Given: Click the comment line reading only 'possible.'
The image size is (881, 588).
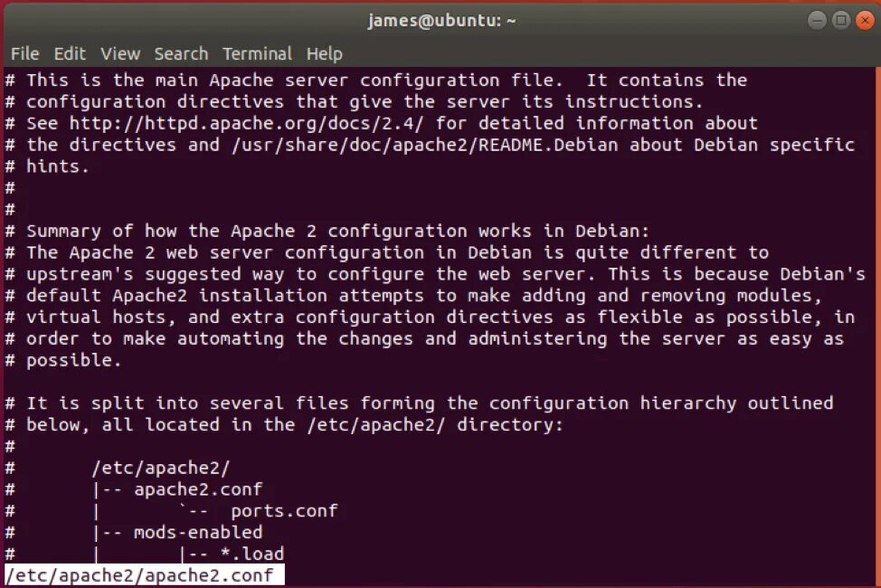Looking at the screenshot, I should (x=63, y=360).
